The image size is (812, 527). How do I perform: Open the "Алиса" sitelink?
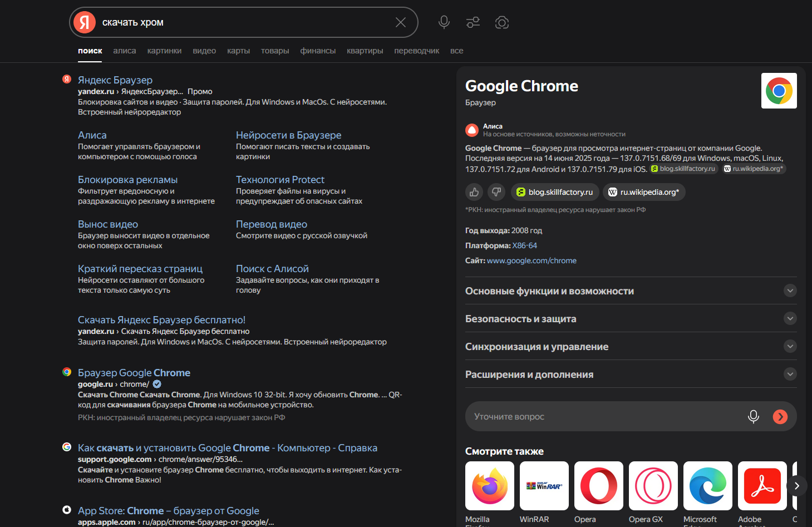92,135
